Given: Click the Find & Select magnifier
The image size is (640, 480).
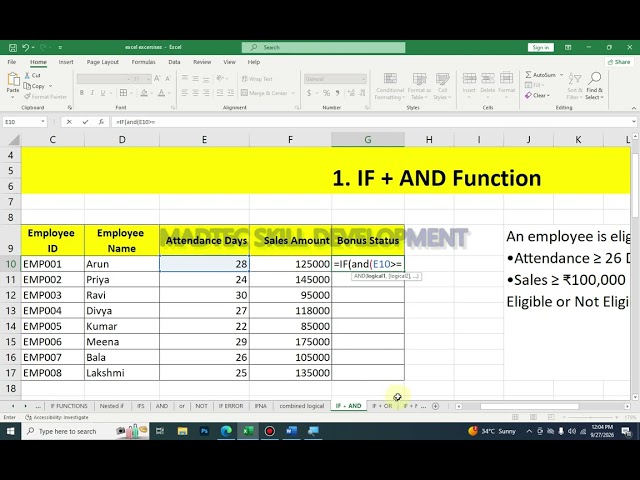Looking at the screenshot, I should [x=595, y=78].
